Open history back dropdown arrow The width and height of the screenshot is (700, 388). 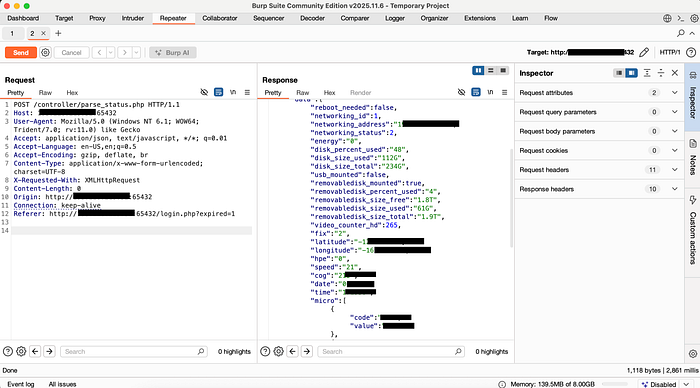tap(111, 53)
